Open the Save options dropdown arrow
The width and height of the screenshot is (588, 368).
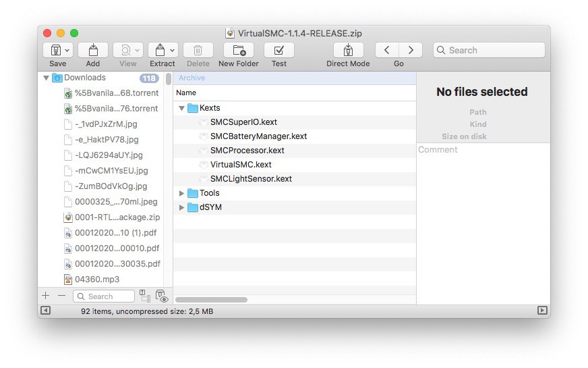point(67,51)
